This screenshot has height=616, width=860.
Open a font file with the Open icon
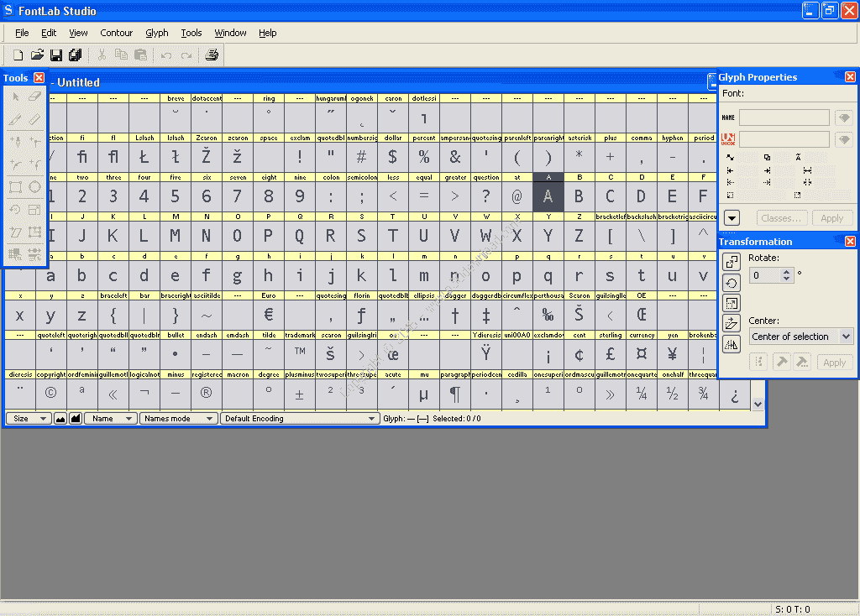pyautogui.click(x=37, y=55)
